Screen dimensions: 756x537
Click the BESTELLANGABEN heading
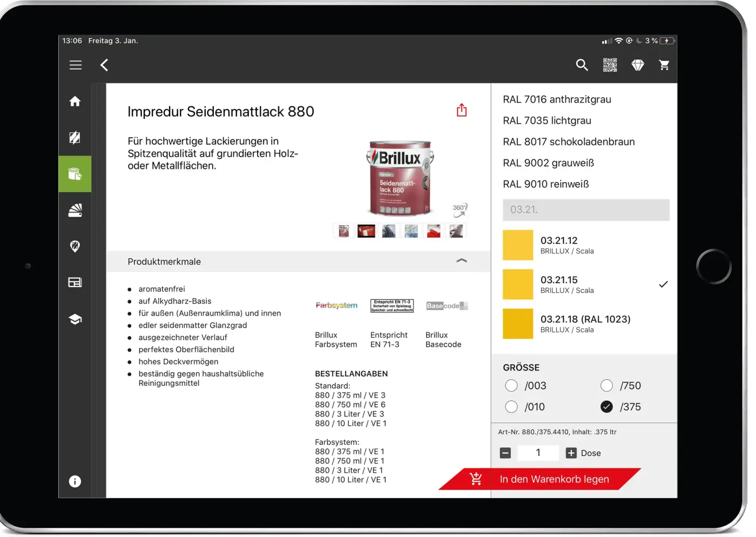[352, 374]
